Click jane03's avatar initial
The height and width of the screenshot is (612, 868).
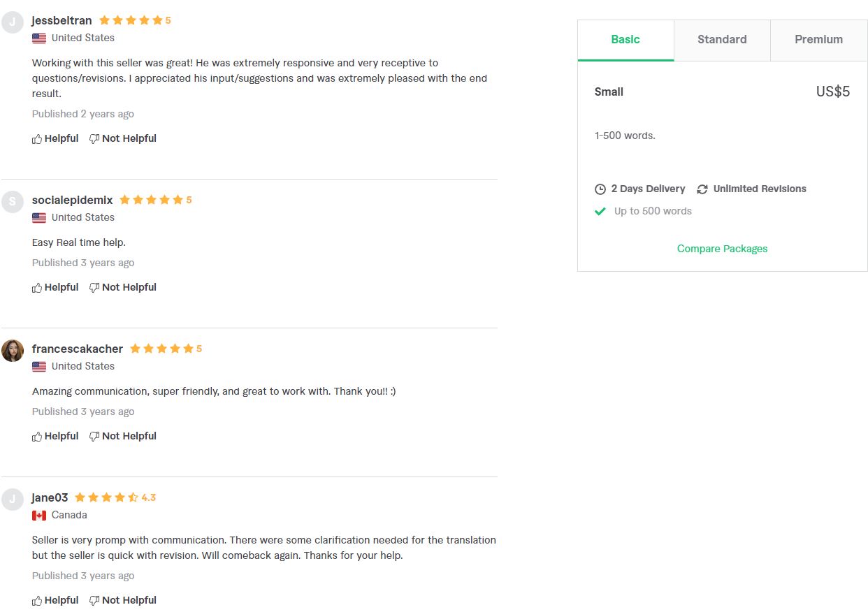[13, 500]
